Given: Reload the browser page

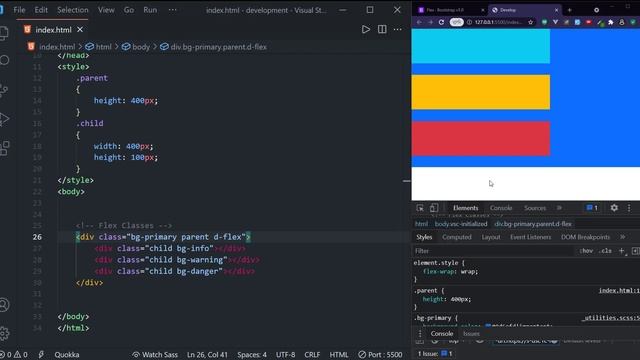Looking at the screenshot, I should 441,22.
